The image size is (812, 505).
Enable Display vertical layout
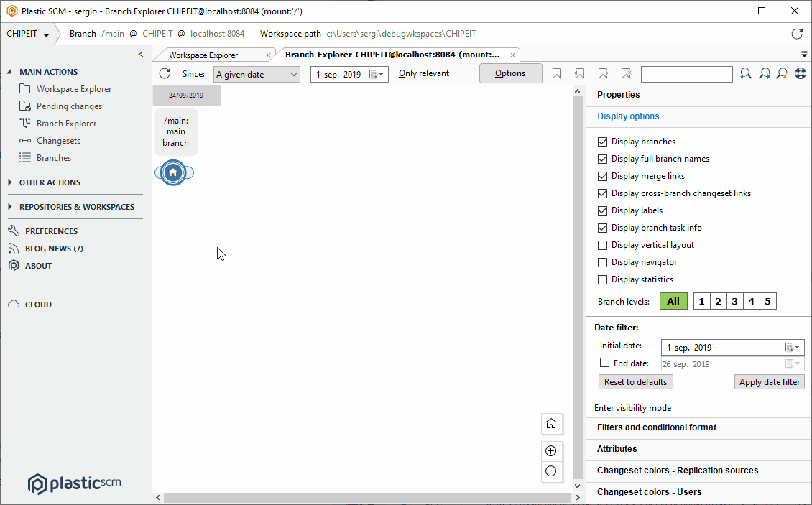point(602,245)
